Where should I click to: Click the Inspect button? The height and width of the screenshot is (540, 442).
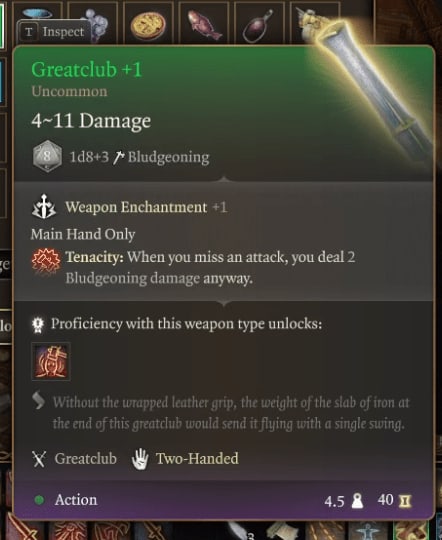point(54,32)
